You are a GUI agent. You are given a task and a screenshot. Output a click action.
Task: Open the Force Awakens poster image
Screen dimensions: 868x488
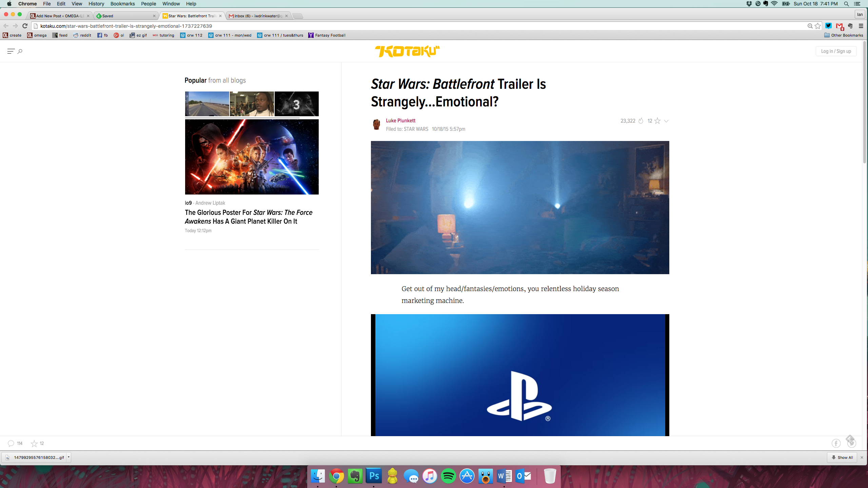252,157
